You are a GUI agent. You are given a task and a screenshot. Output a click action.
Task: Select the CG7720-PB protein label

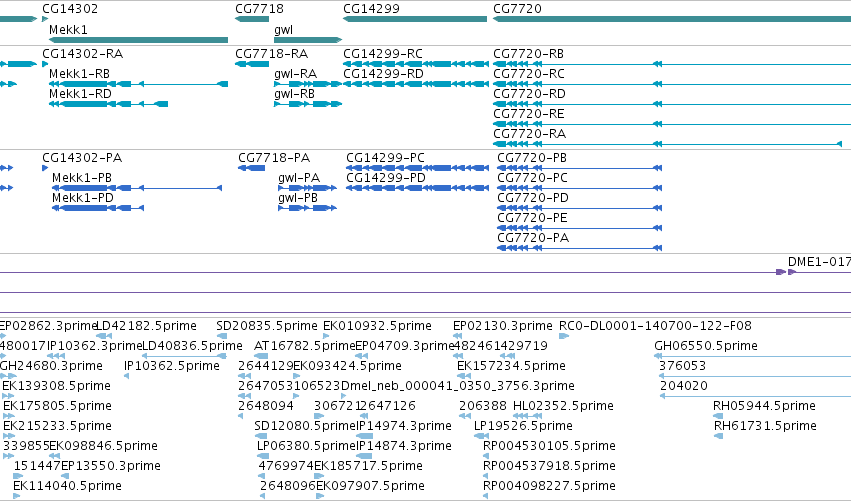(x=532, y=158)
